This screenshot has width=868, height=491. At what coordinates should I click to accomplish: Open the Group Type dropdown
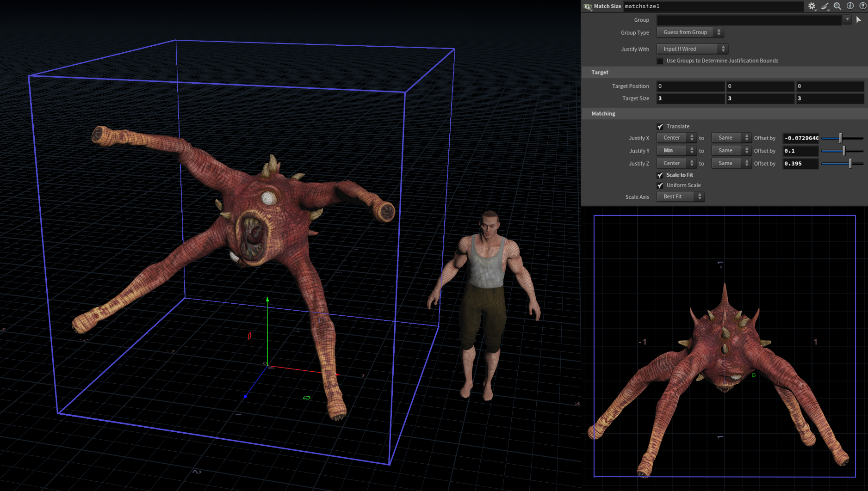click(x=690, y=32)
